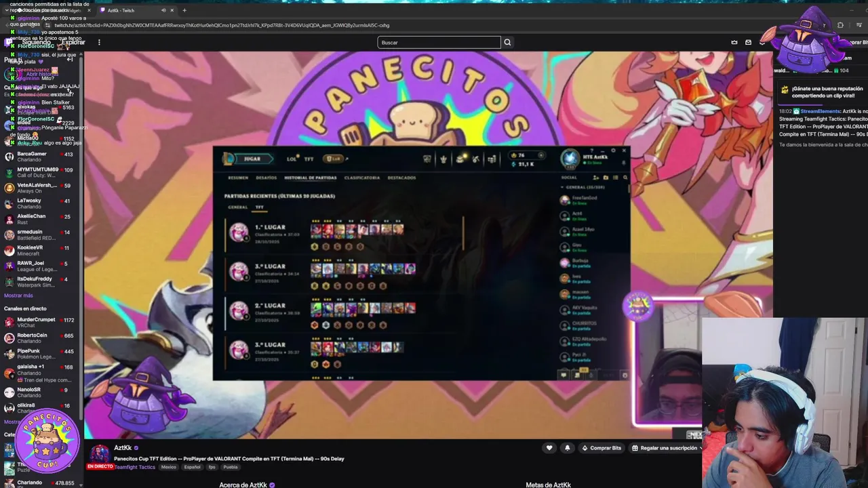Click the Mexico stream tag
Screen dimensions: 868x488
pyautogui.click(x=168, y=467)
